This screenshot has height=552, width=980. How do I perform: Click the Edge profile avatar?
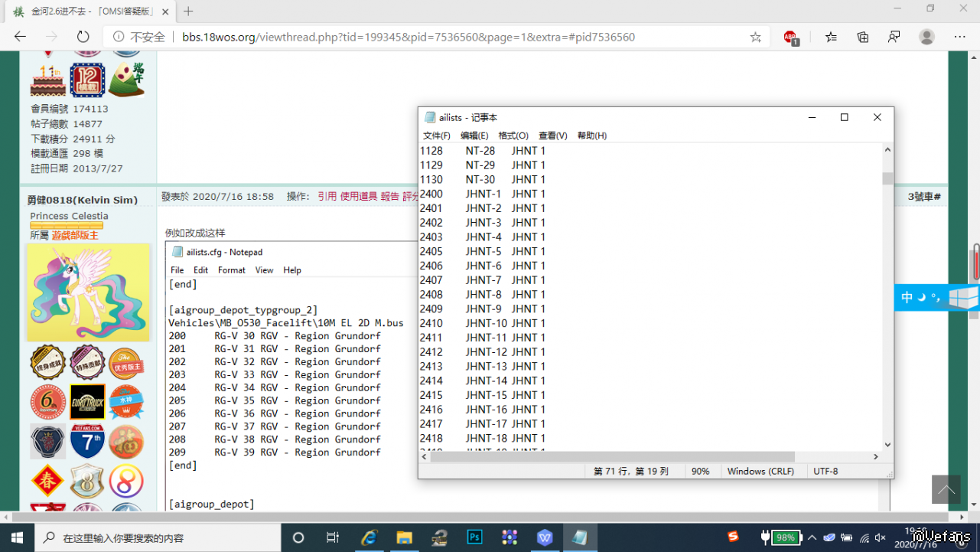[x=926, y=37]
